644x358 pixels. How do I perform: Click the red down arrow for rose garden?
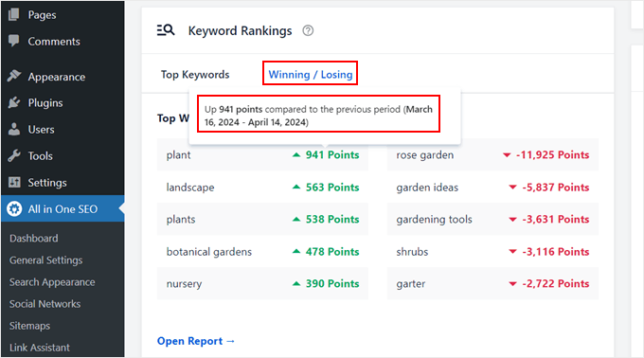tap(507, 155)
